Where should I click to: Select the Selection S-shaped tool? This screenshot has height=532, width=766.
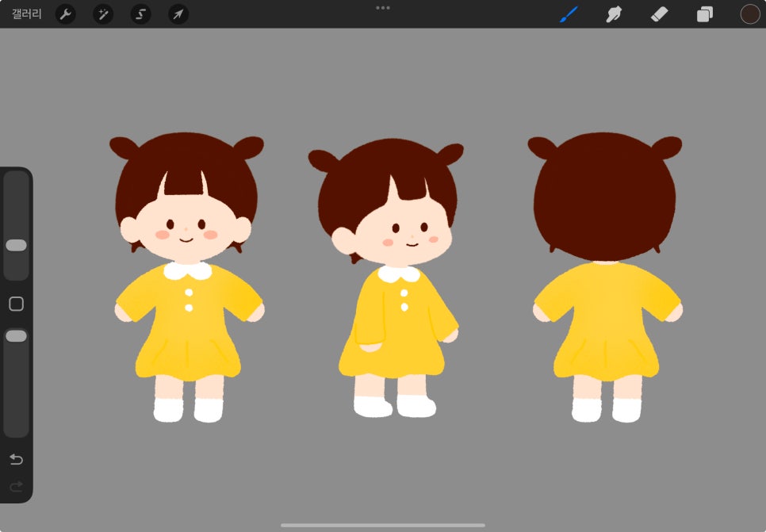pyautogui.click(x=140, y=14)
